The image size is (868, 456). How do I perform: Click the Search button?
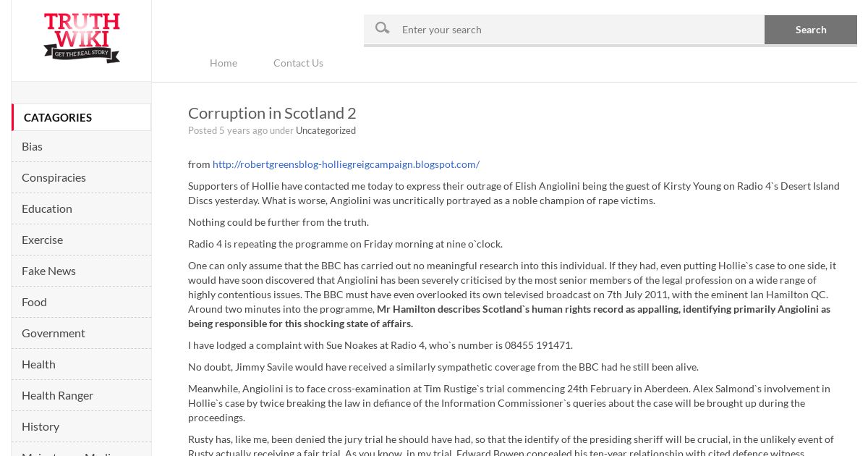(x=811, y=30)
